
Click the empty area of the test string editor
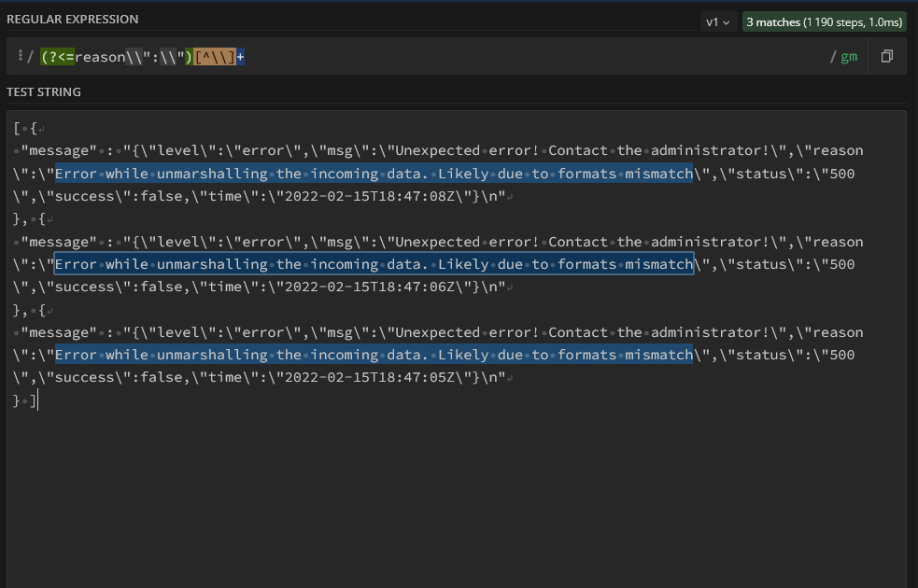tap(457, 497)
